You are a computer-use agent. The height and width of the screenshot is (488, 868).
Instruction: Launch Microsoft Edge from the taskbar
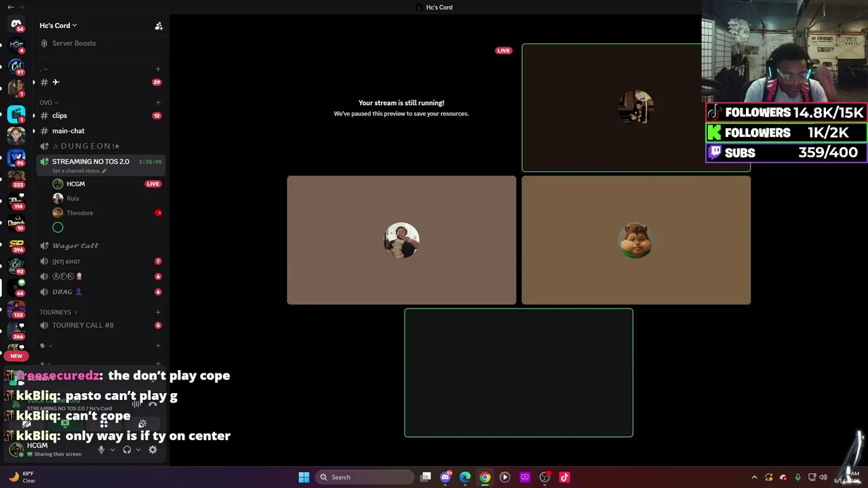[465, 477]
